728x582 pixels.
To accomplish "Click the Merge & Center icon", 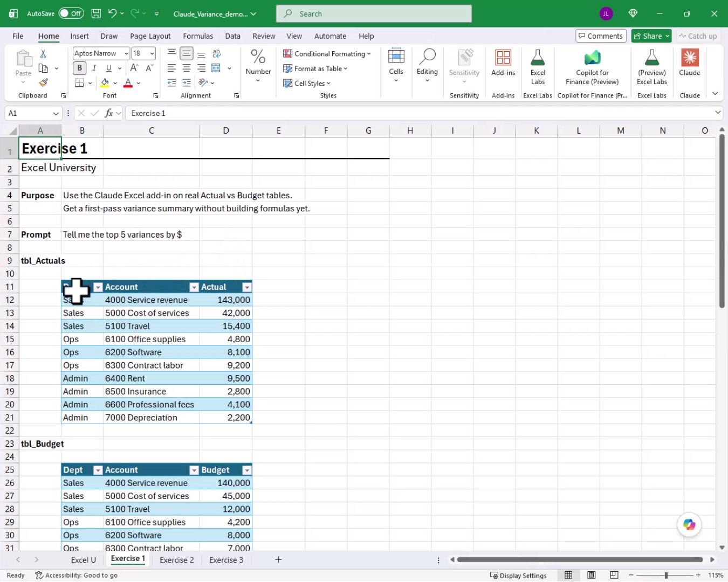I will 216,68.
